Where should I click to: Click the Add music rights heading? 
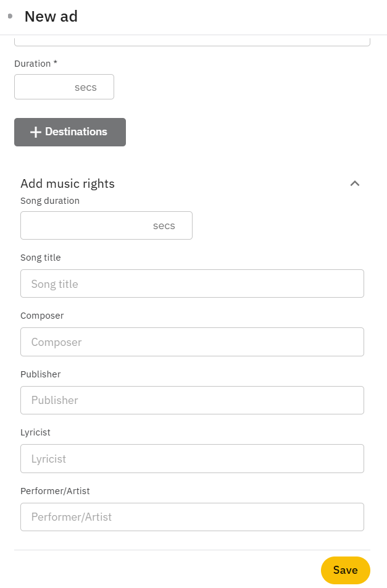pyautogui.click(x=67, y=183)
